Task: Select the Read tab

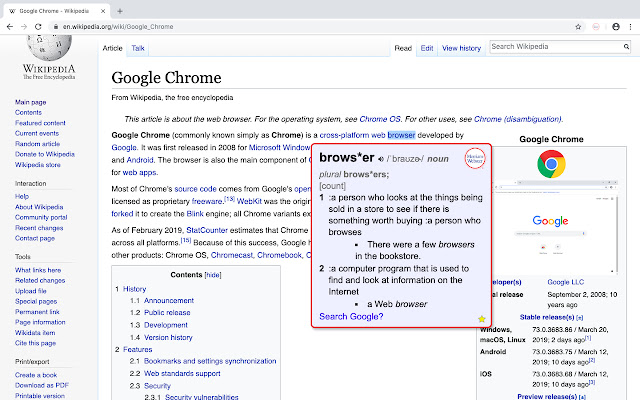Action: pos(403,48)
